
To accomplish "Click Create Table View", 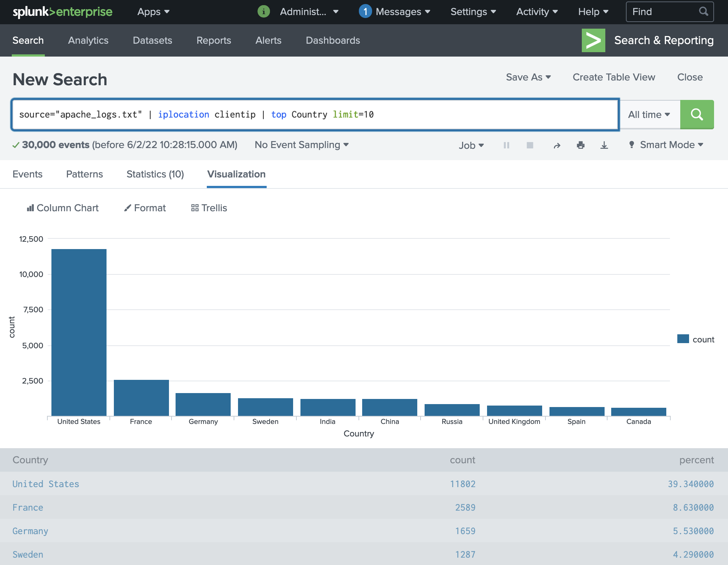I will click(x=614, y=77).
